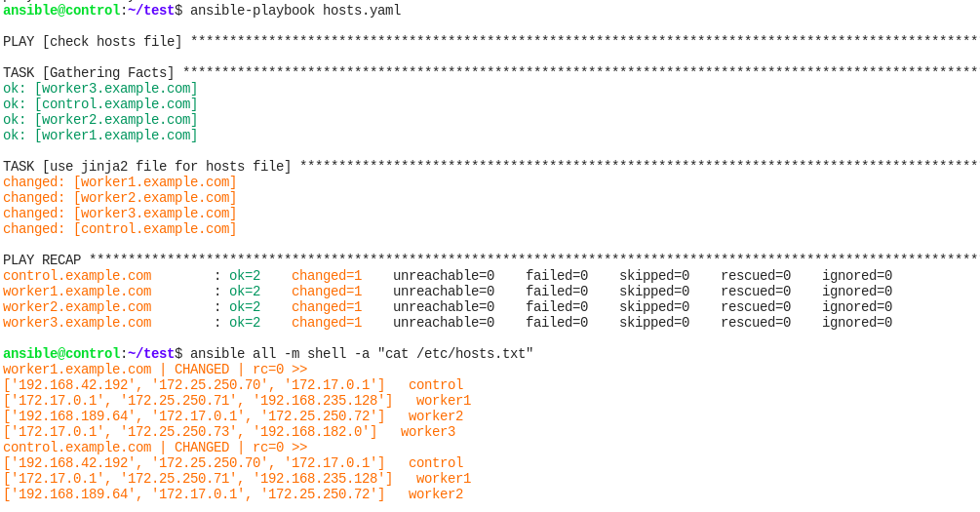
Task: Click the worker3 hostname in the hosts output
Action: (x=428, y=432)
